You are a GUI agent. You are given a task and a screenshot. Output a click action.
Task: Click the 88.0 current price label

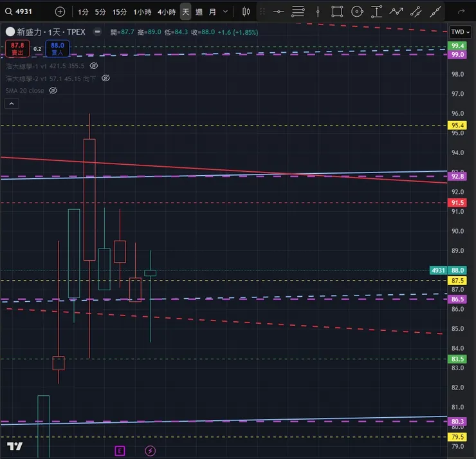click(x=457, y=270)
